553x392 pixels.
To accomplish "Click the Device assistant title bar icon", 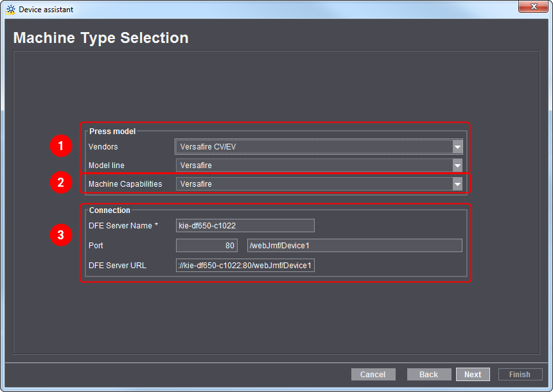I will [10, 10].
